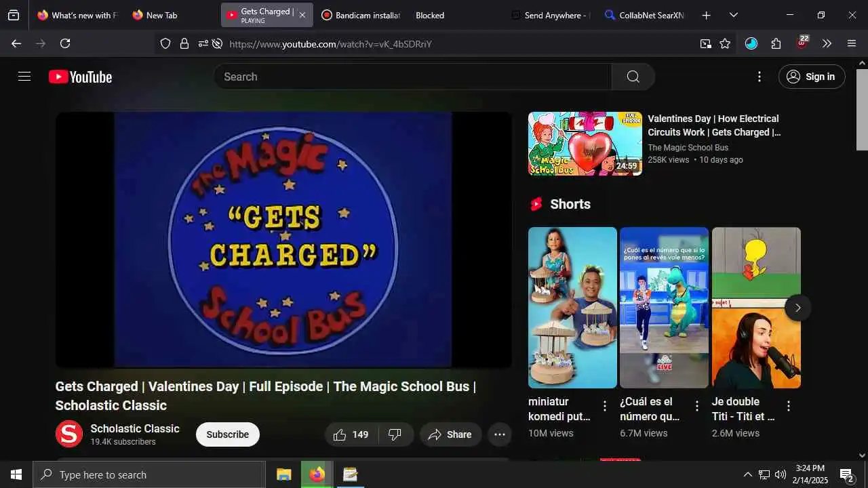Show more toolbar tools overflow chevron
This screenshot has width=868, height=488.
(x=827, y=43)
